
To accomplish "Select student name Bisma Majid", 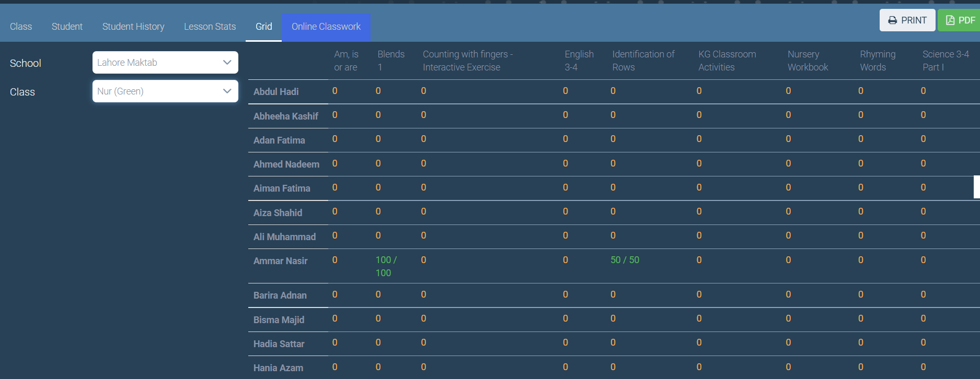I will click(279, 320).
